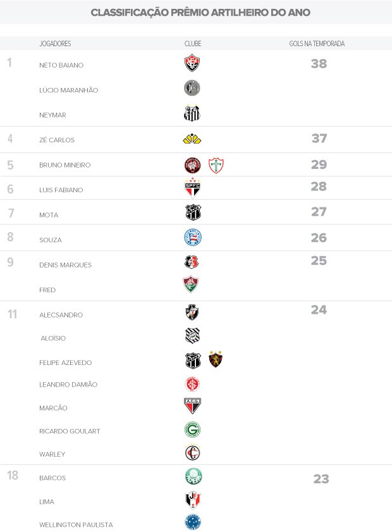Select the Internacional crest by Leandro Damião

(192, 384)
